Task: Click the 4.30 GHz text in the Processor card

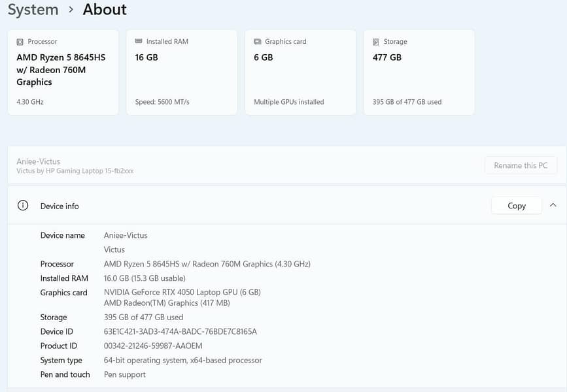Action: click(x=30, y=102)
